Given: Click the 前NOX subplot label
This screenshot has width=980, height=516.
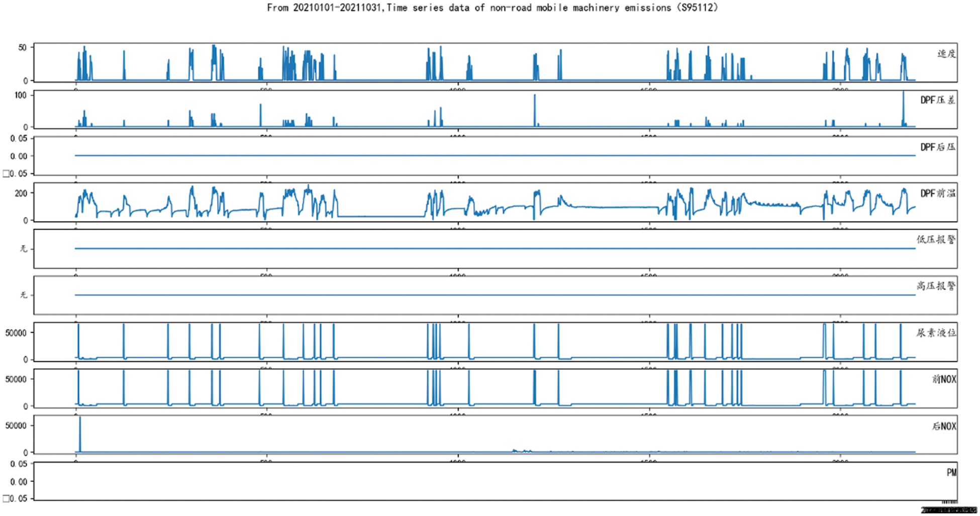Looking at the screenshot, I should pos(944,379).
